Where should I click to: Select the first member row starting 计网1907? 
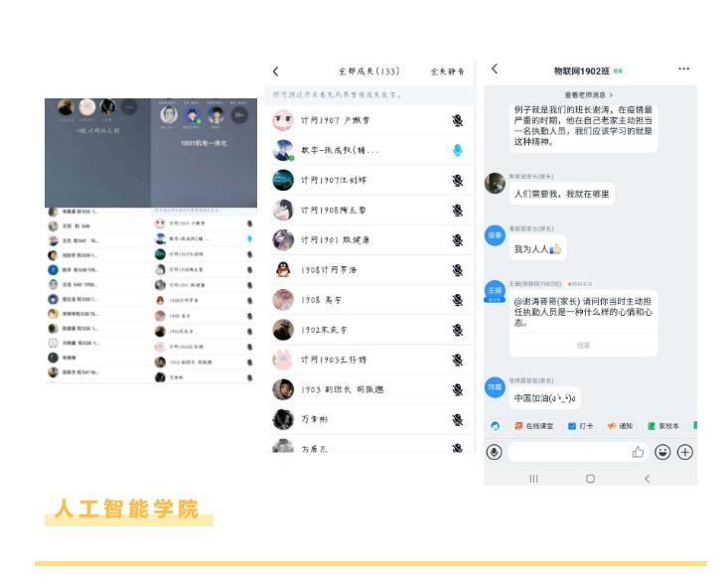coord(370,120)
